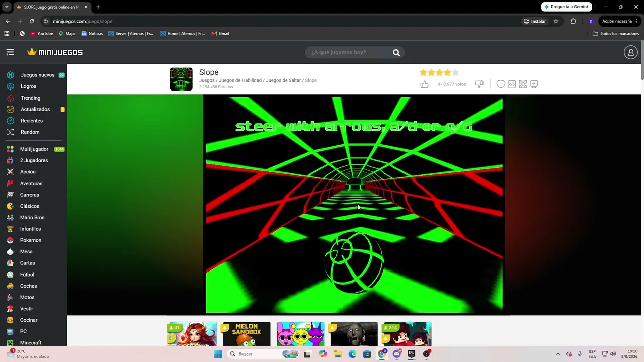The width and height of the screenshot is (644, 362).
Task: Open the YouTube bookmark
Action: click(x=41, y=34)
